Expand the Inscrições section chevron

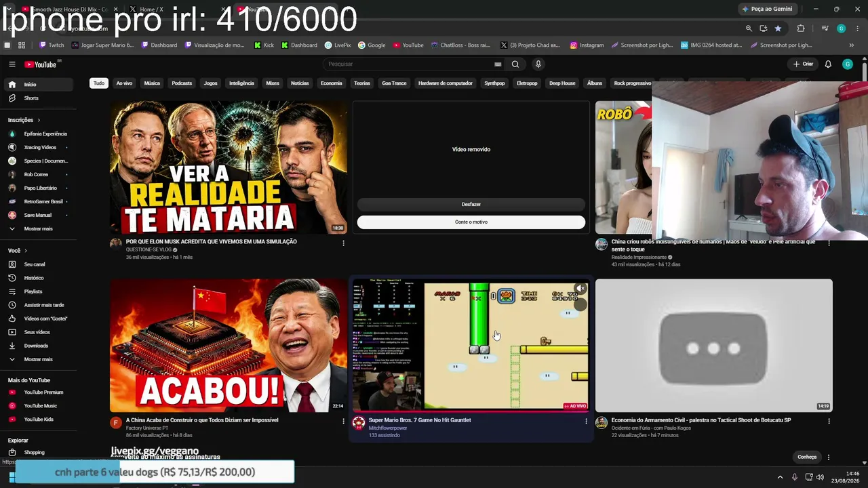[x=39, y=120]
